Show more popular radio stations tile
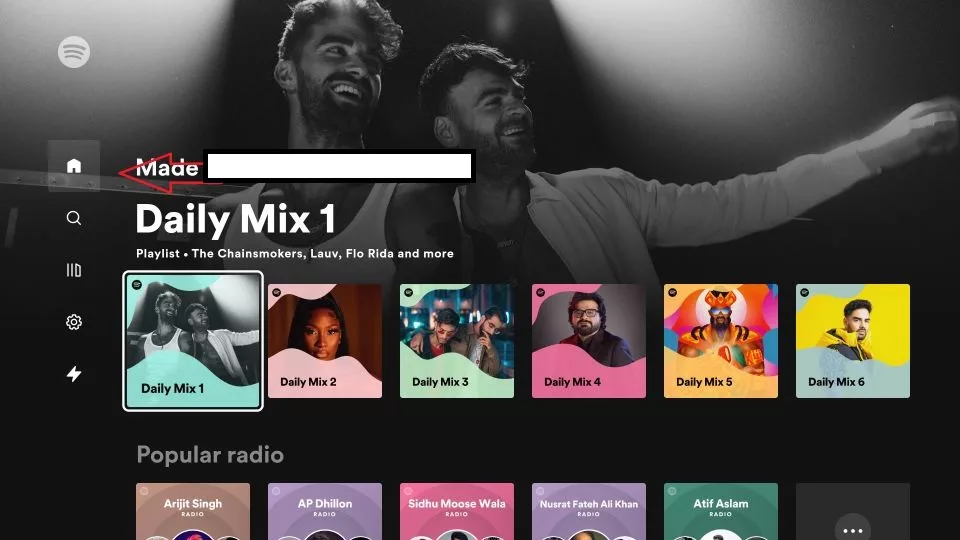This screenshot has width=960, height=540. tap(853, 512)
